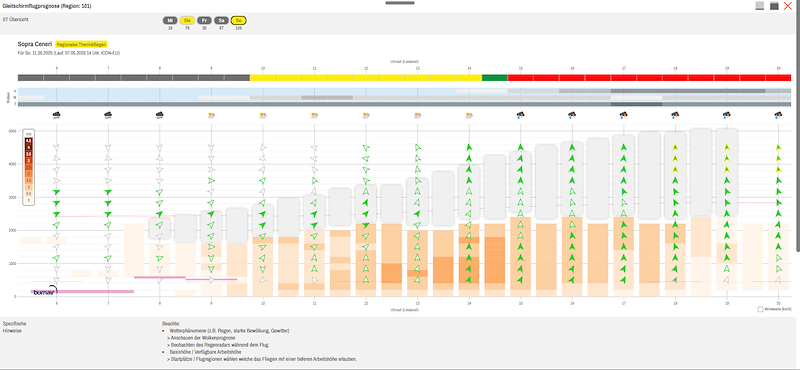Maximize the panel with dark window icon
This screenshot has height=370, width=800.
[x=774, y=6]
